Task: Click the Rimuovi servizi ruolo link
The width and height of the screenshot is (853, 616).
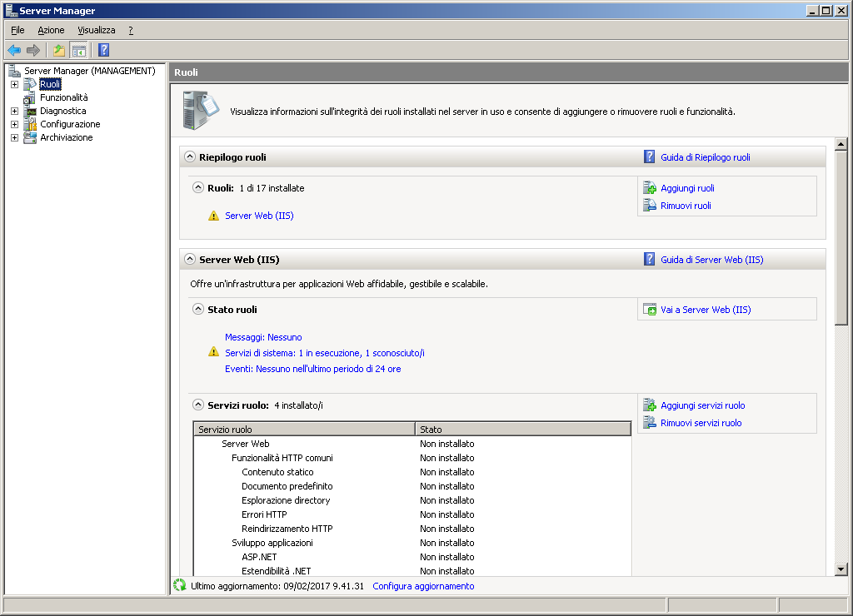Action: point(701,423)
